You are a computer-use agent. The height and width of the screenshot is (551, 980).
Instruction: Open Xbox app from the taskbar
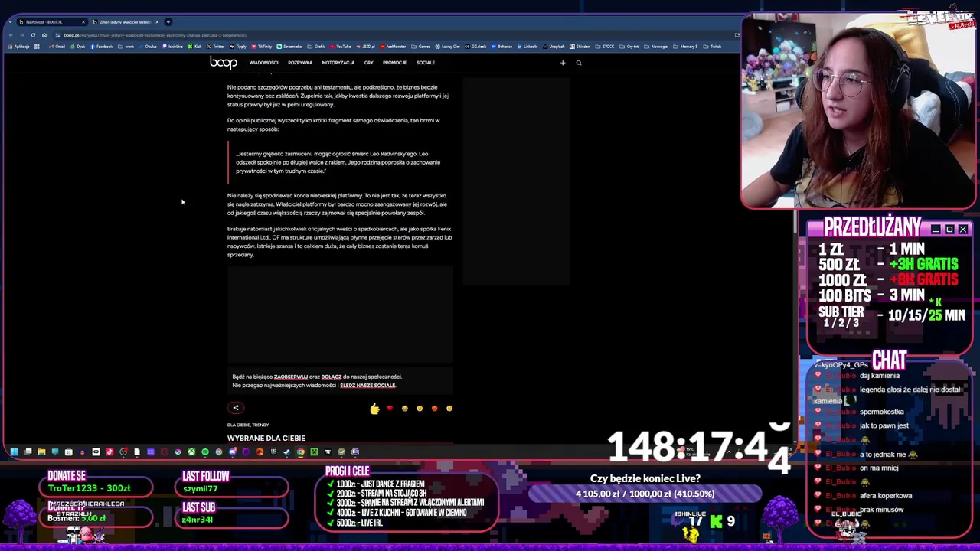coord(191,452)
